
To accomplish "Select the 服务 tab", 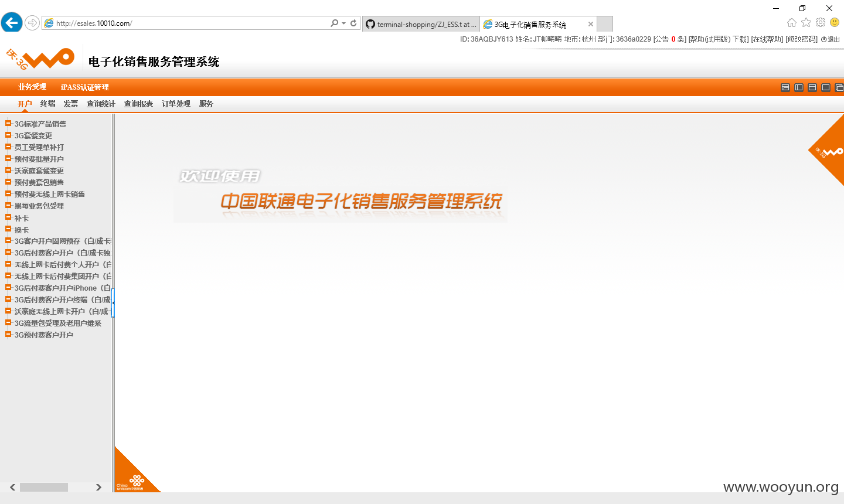I will tap(206, 104).
